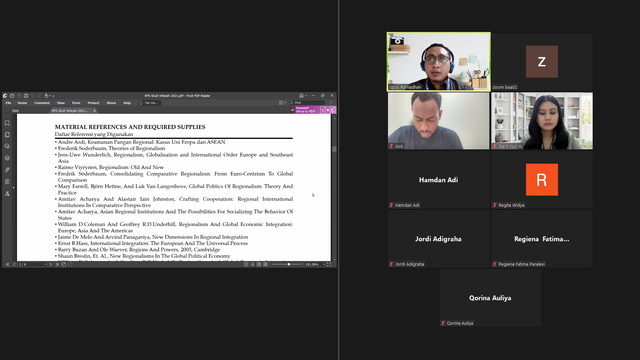Select the Hamdan Adi participant tile
The width and height of the screenshot is (640, 360).
coord(439,180)
